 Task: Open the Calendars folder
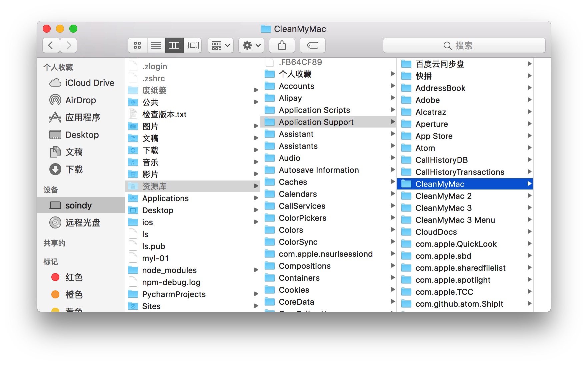click(329, 194)
